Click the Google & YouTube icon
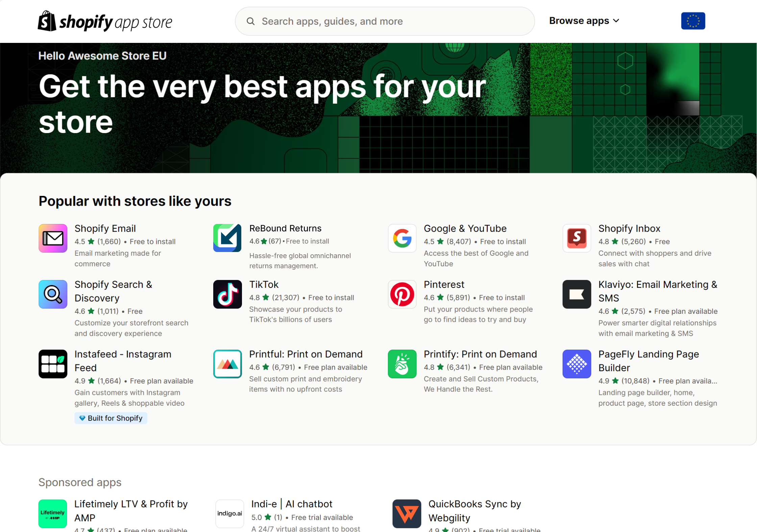 [x=402, y=238]
